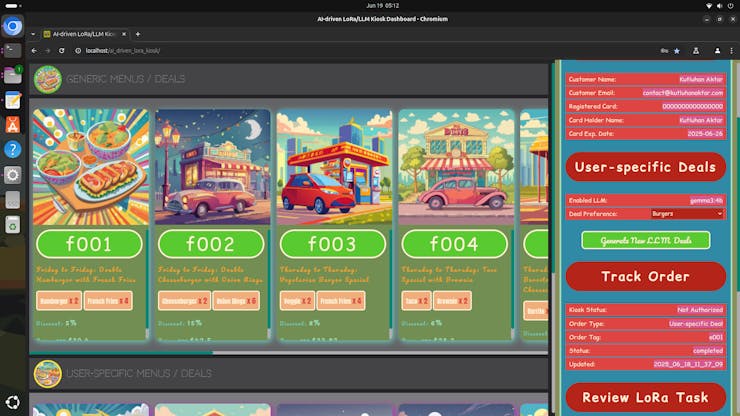Image resolution: width=740 pixels, height=416 pixels.
Task: Reload the kiosk dashboard page
Action: click(61, 51)
